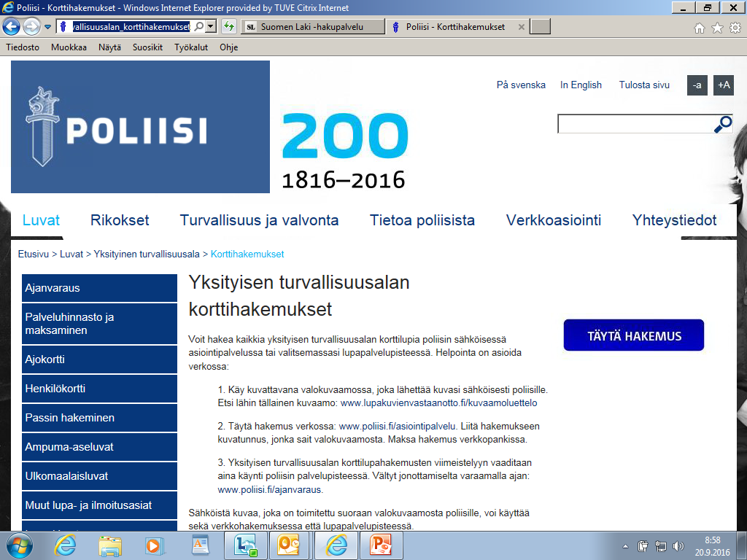Open Windows Media Player taskbar icon
747x560 pixels.
click(155, 545)
